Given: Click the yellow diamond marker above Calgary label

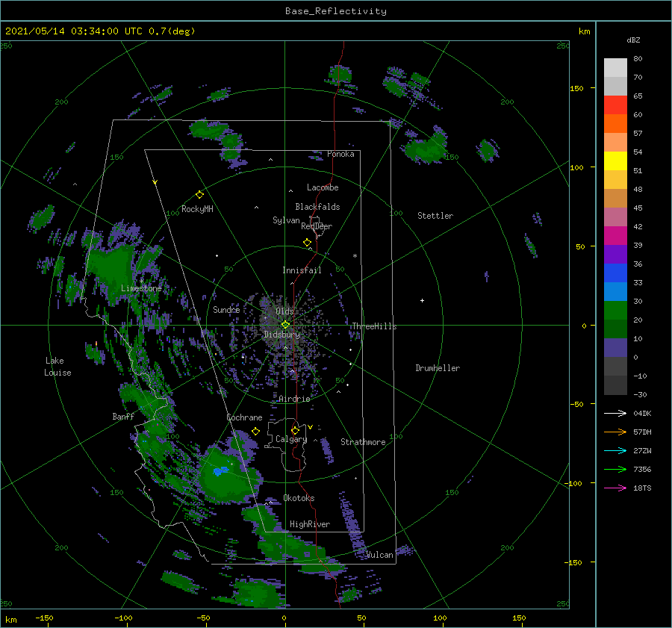Looking at the screenshot, I should [295, 430].
